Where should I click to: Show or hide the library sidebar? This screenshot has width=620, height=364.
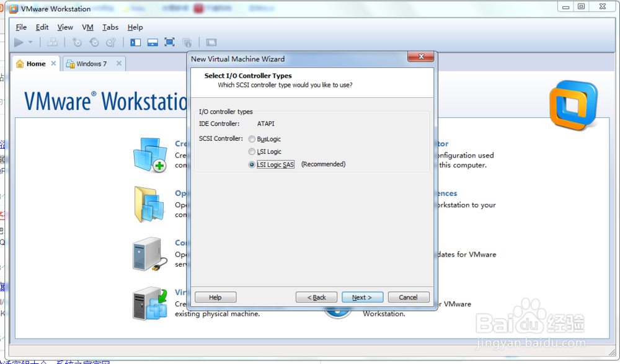pyautogui.click(x=135, y=42)
